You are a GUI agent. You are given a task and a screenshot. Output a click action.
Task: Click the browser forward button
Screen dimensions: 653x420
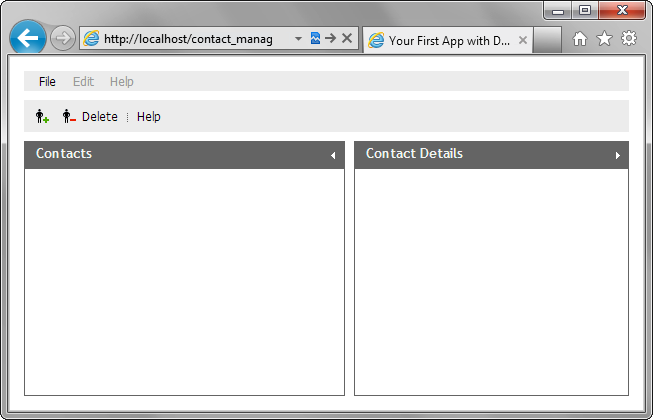[x=63, y=38]
